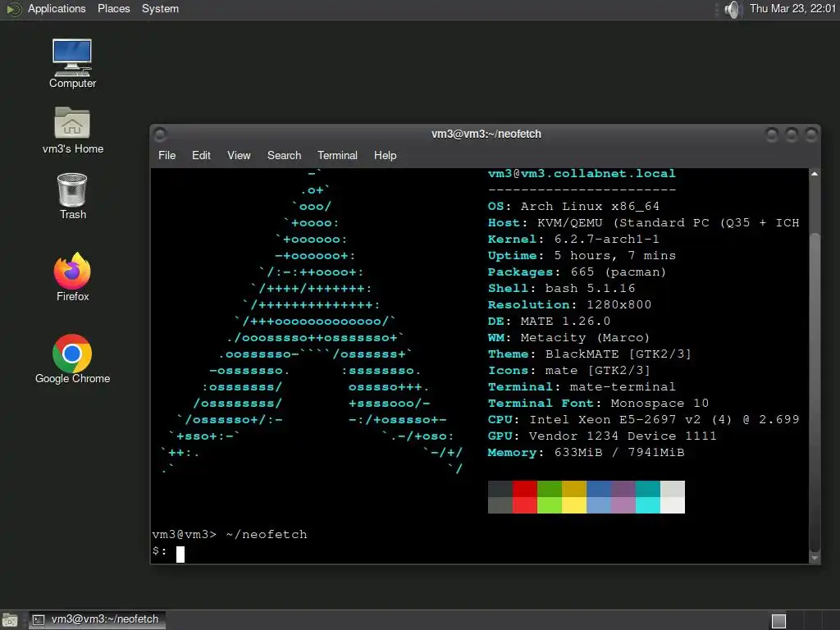Screen dimensions: 840x630
Task: Click the terminal scrollbar down arrow
Action: click(x=815, y=558)
